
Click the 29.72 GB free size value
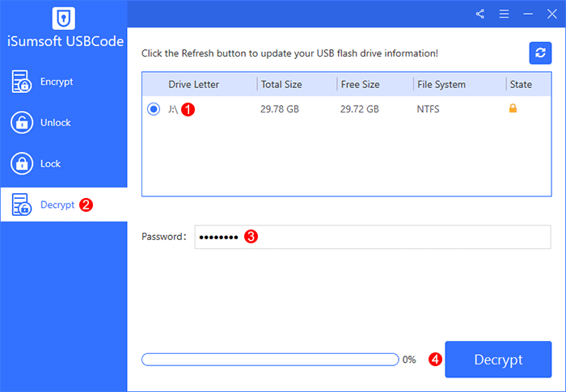click(x=360, y=109)
